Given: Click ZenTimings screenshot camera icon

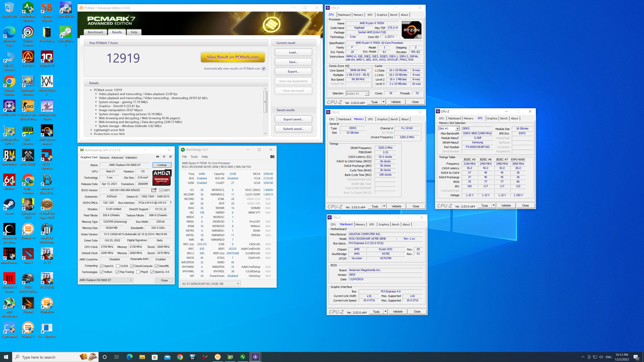Looking at the screenshot, I should (272, 157).
